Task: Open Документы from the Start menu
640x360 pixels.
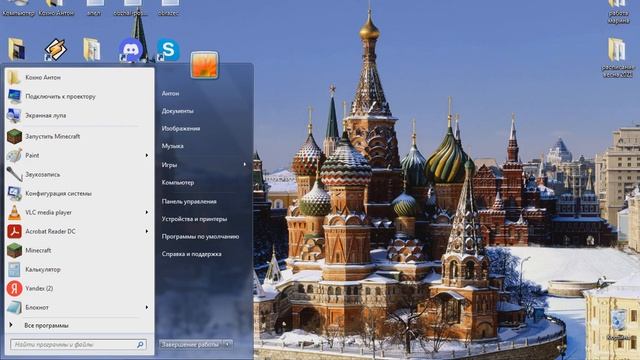Action: click(x=178, y=111)
